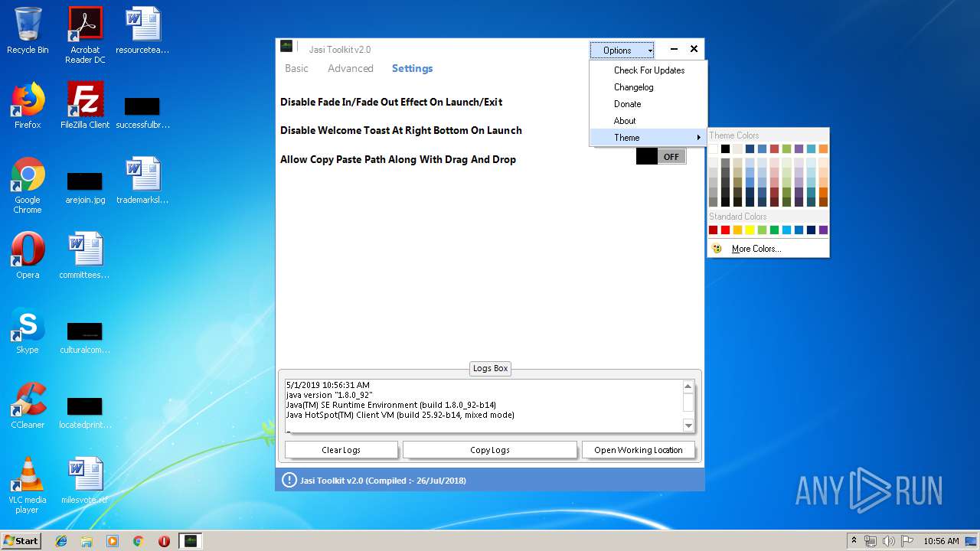Pick the black theme color swatch
The width and height of the screenshot is (980, 551).
pyautogui.click(x=725, y=148)
